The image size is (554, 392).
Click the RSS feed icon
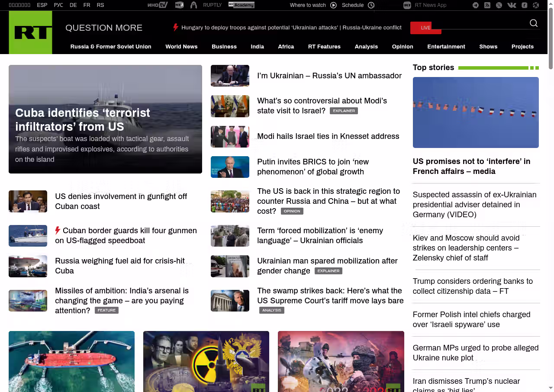tap(487, 5)
